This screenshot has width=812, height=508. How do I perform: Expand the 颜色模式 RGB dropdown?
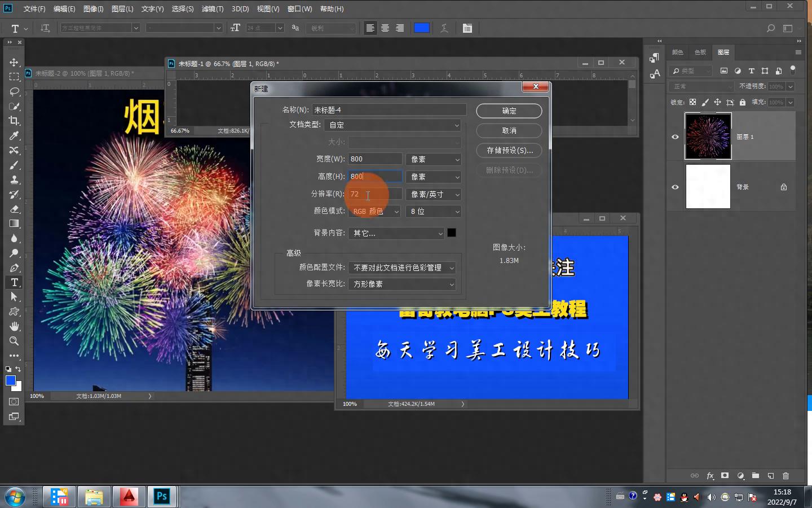(374, 211)
